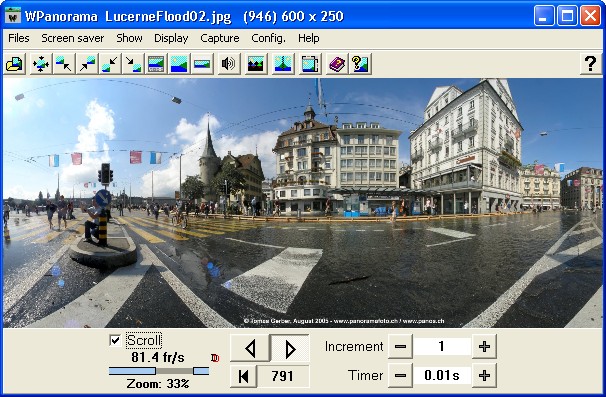Click the question mark picture icon

tap(360, 64)
